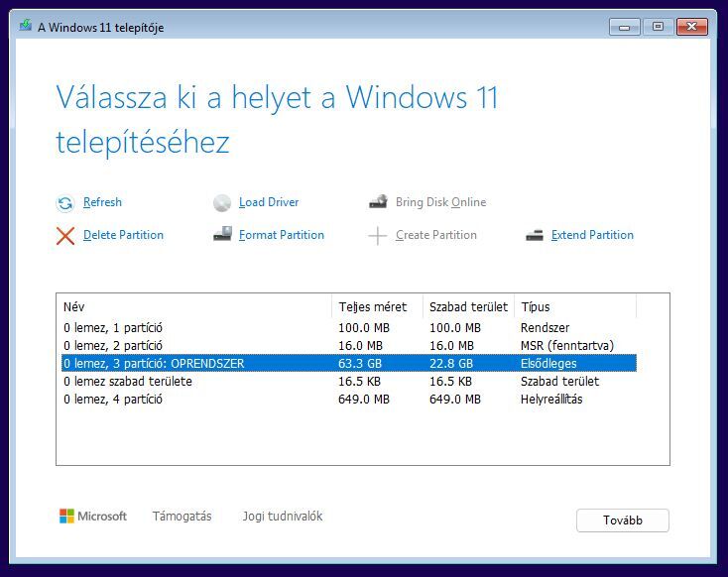Screen dimensions: 728x577
Task: Open the Refresh link
Action: pyautogui.click(x=102, y=202)
